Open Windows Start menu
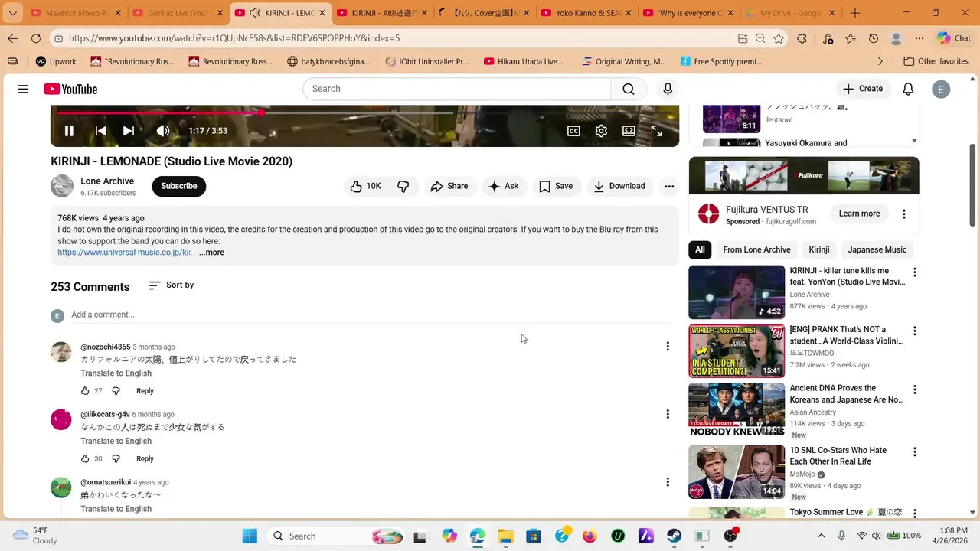 click(250, 536)
